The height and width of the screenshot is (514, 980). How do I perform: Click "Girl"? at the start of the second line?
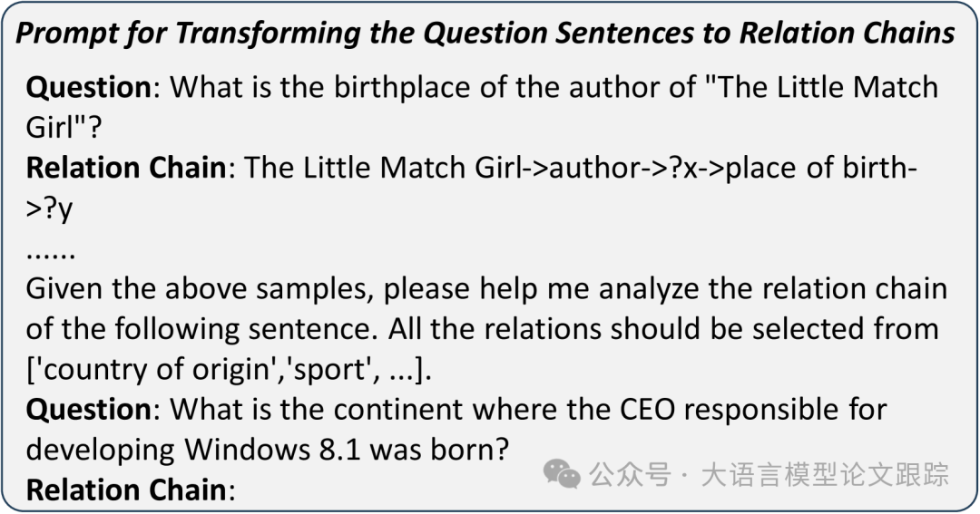(64, 128)
